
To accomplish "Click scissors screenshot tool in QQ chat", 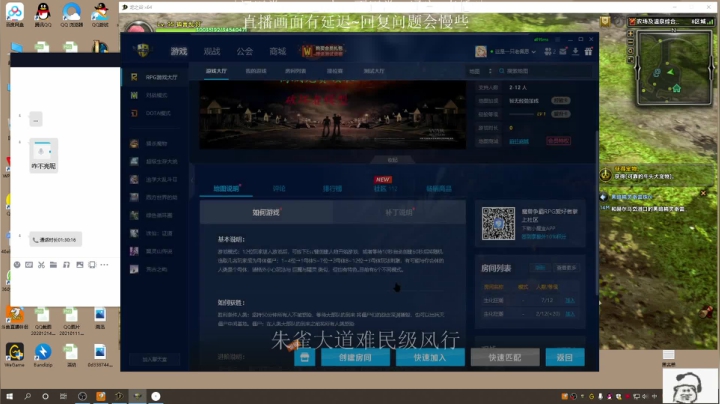I will pyautogui.click(x=41, y=265).
